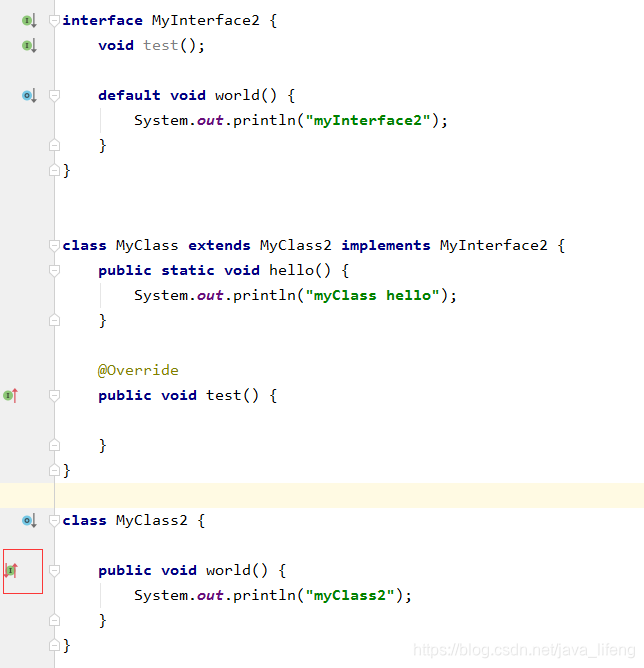Place caret in "myInterface2" string literal
644x668 pixels.
click(x=368, y=121)
